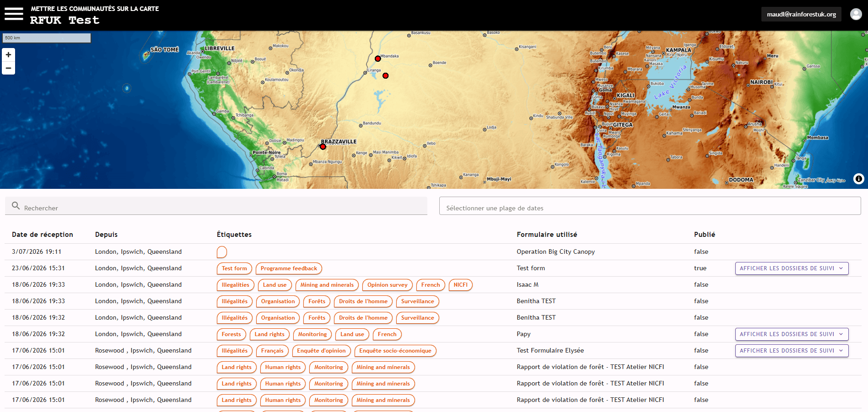868x412 pixels.
Task: Click the search magnifier icon
Action: (16, 206)
